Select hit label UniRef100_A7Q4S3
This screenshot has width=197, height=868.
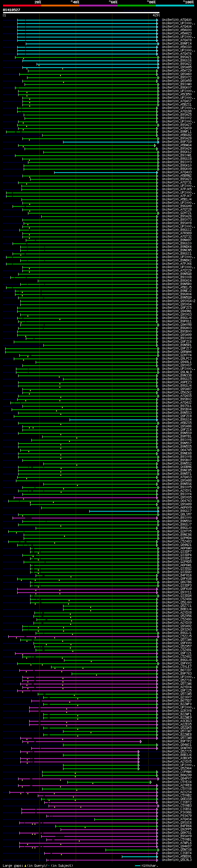tap(177, 477)
